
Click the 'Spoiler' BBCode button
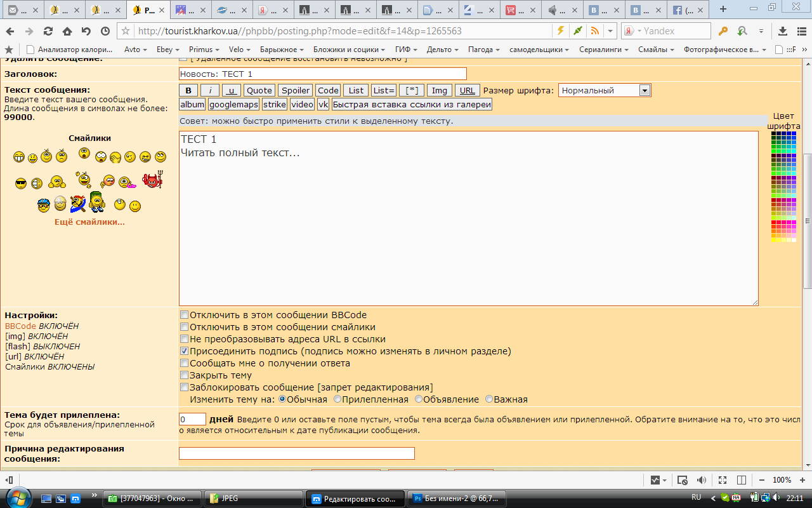click(296, 90)
